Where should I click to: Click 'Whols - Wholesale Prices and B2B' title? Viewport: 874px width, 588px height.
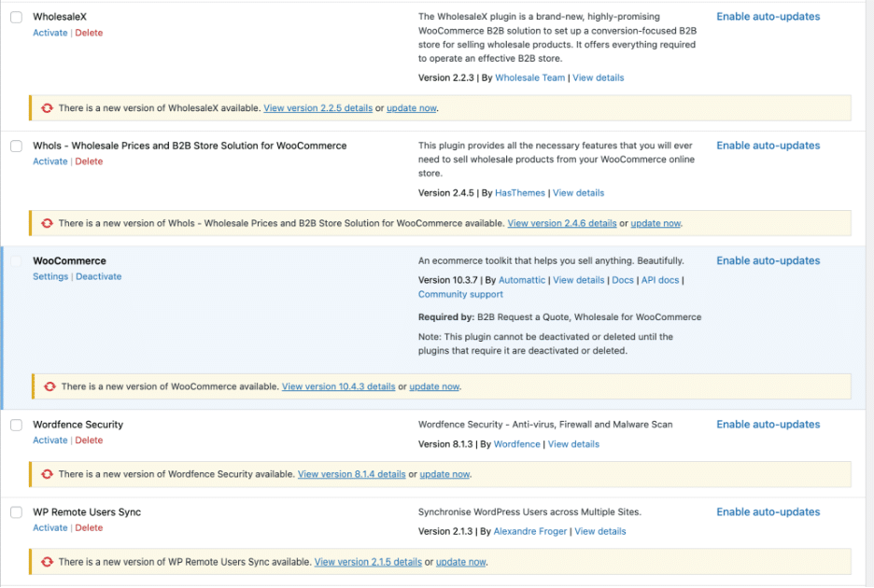click(x=190, y=146)
